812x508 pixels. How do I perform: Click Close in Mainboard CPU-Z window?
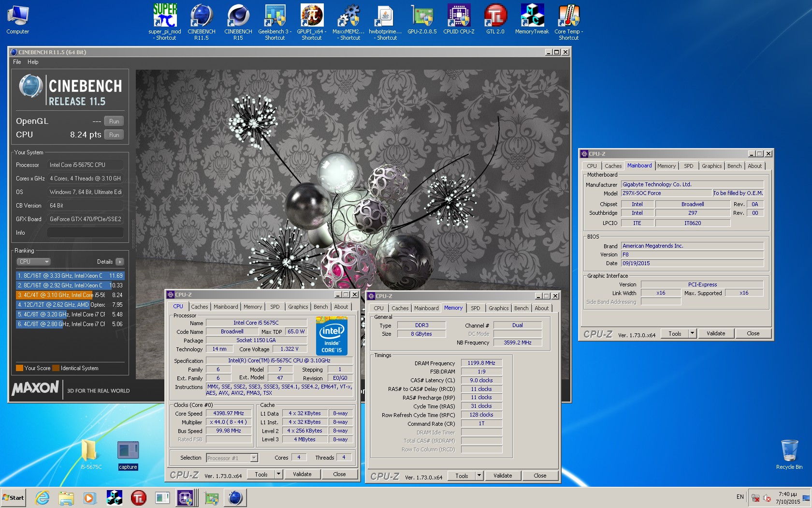pos(753,333)
